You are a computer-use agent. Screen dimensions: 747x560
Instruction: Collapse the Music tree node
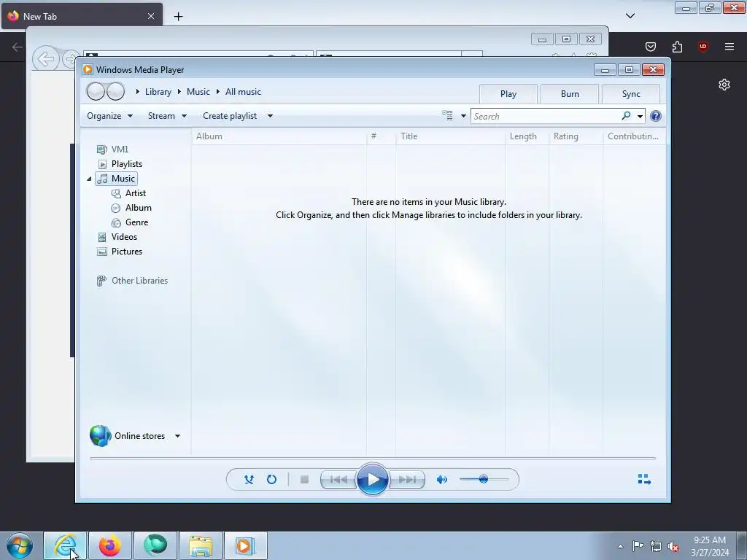(89, 179)
